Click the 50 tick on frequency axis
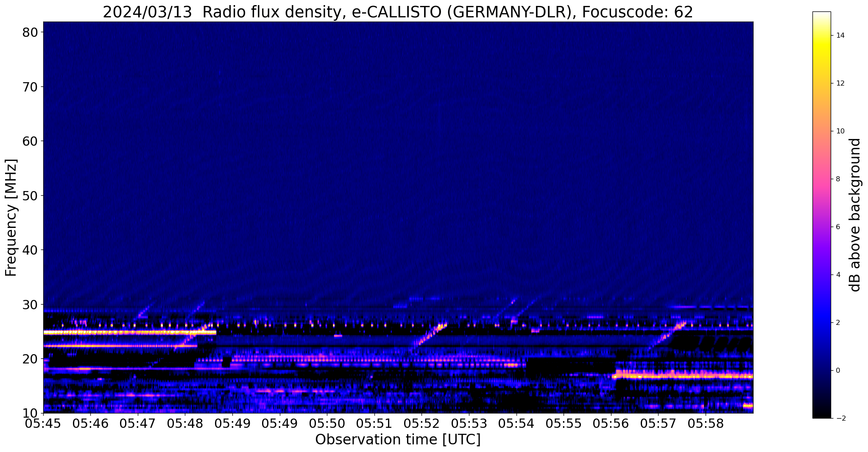The height and width of the screenshot is (452, 868). tap(31, 196)
